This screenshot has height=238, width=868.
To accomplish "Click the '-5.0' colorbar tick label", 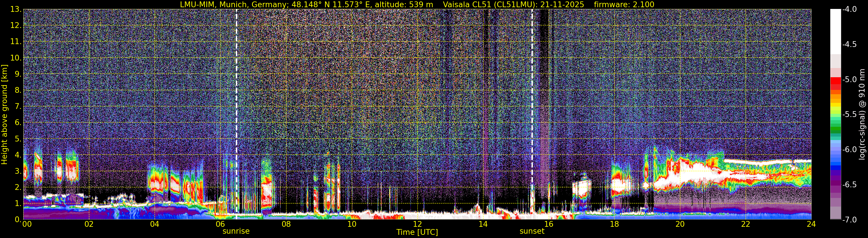I will 849,79.
